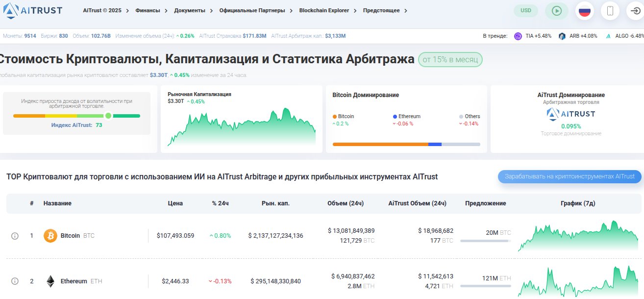This screenshot has height=299, width=644.
Task: Expand Официальные Партнеры menu
Action: pos(256,10)
